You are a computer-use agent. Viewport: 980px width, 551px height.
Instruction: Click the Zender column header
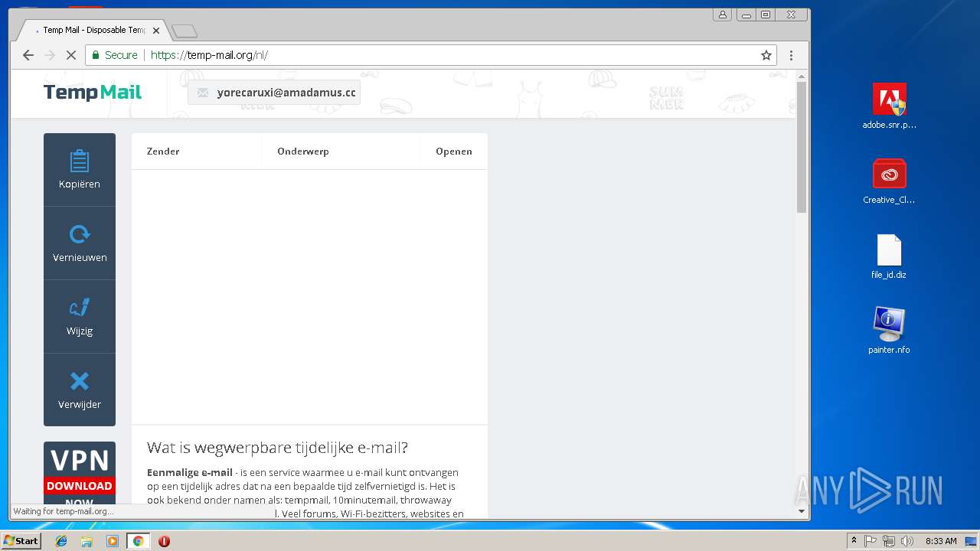[163, 152]
